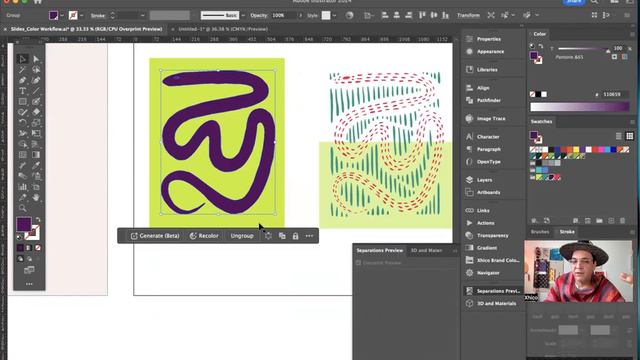Click the Home icon in title bar

point(38,2)
